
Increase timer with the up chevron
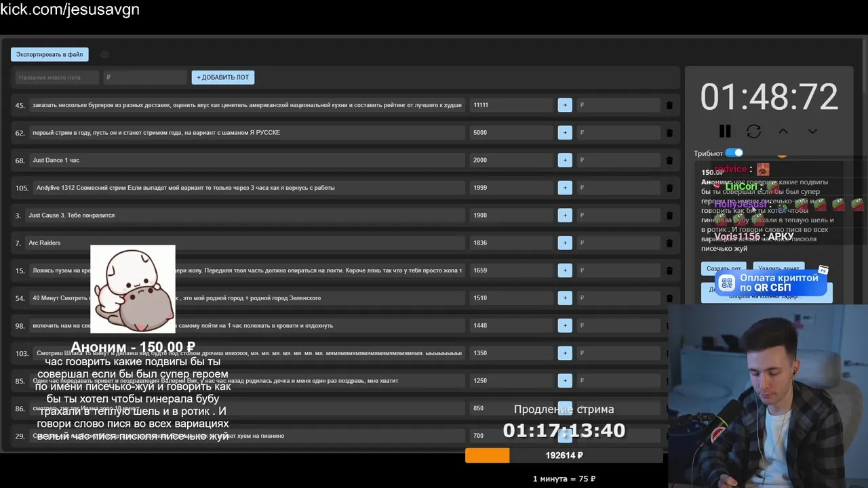click(x=783, y=131)
